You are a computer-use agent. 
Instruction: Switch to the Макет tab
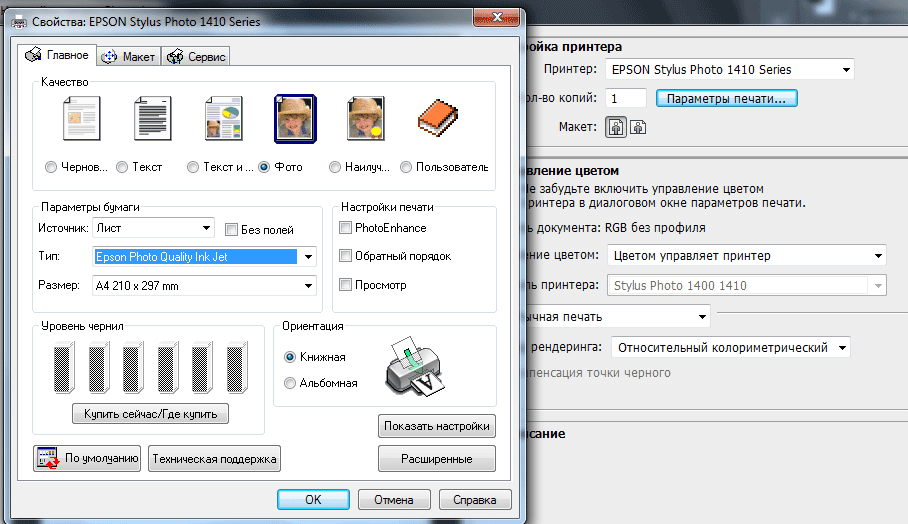pyautogui.click(x=128, y=57)
